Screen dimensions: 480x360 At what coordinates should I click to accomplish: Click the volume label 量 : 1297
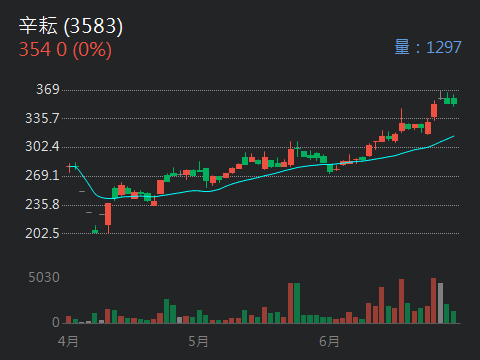coord(428,47)
